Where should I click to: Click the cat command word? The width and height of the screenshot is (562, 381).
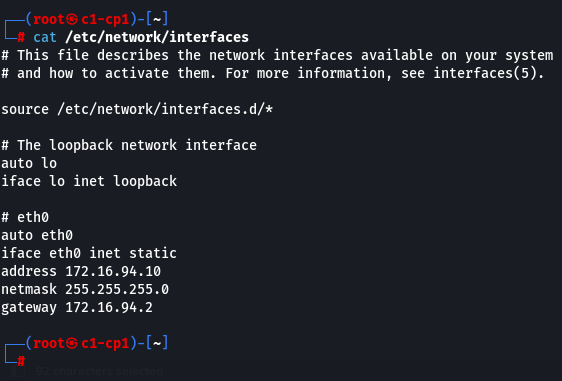pos(45,37)
